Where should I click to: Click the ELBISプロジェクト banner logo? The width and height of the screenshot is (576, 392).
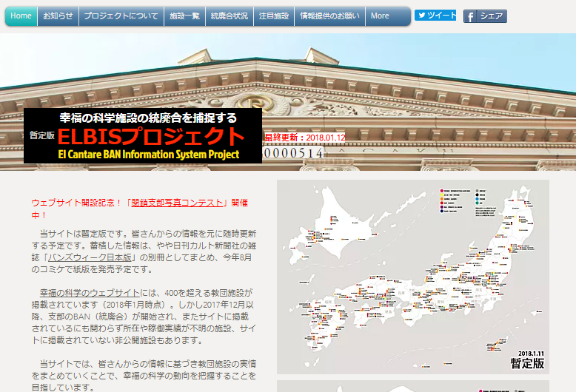(x=143, y=136)
